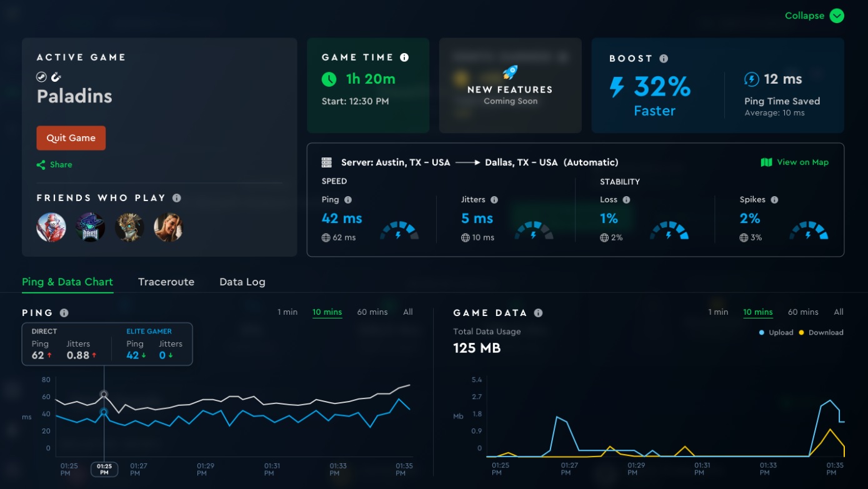Click the green map icon
Viewport: 868px width, 489px height.
(x=767, y=162)
